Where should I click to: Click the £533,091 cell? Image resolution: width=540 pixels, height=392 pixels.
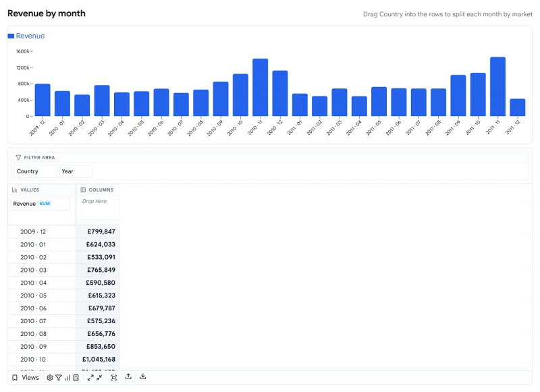[x=97, y=257]
